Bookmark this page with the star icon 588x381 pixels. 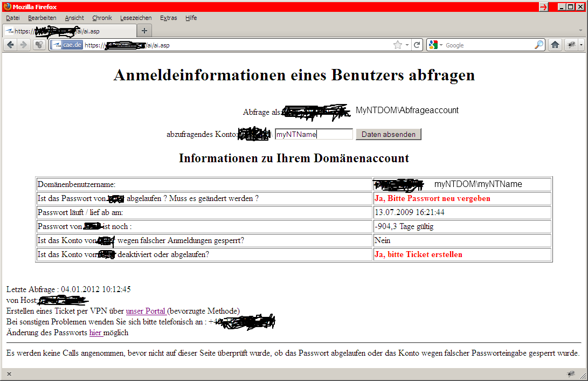(398, 45)
